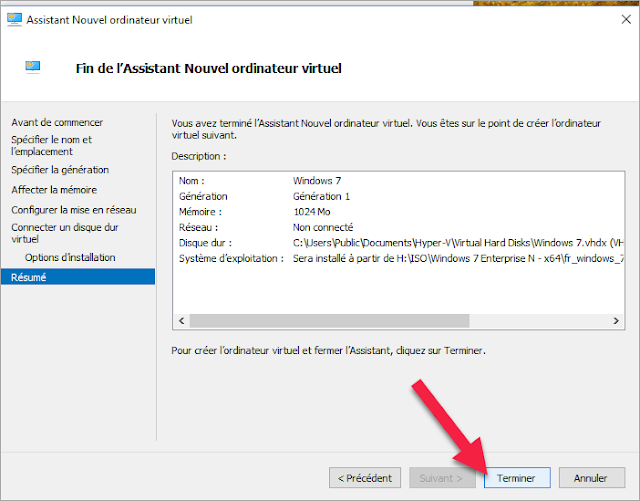
Task: Click the Fin de l'Assistant heading
Action: tap(209, 68)
